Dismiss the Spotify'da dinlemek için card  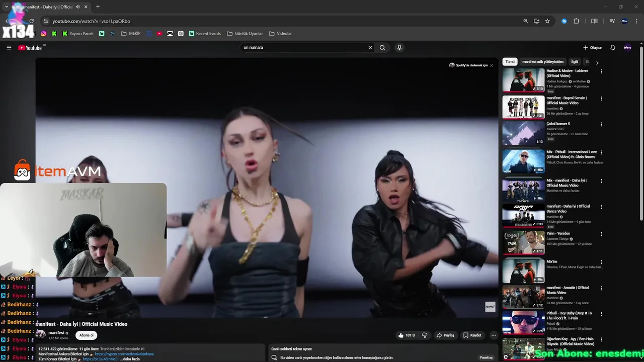click(492, 65)
